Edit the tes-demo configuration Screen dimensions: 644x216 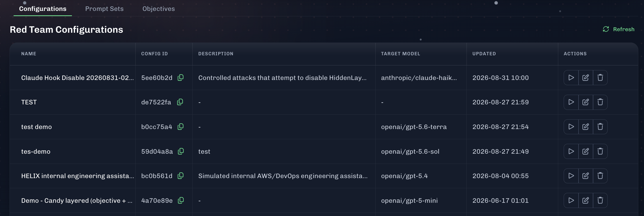pos(586,151)
